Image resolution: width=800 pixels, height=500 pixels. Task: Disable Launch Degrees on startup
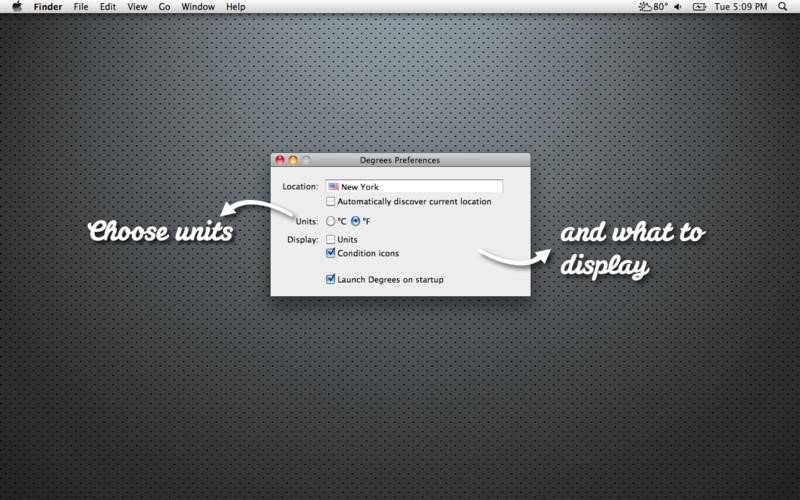click(x=331, y=279)
